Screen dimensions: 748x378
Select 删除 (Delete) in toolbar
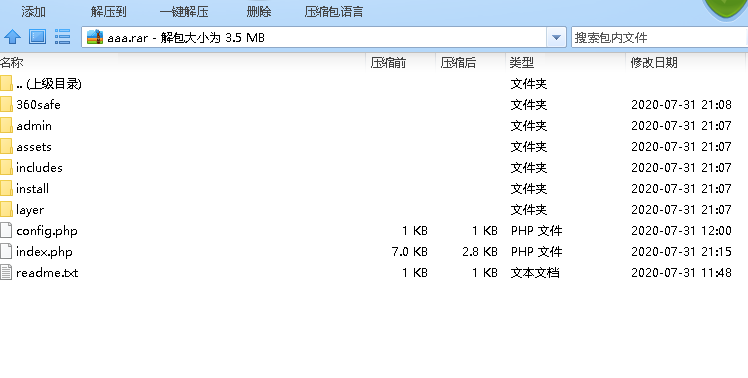259,11
